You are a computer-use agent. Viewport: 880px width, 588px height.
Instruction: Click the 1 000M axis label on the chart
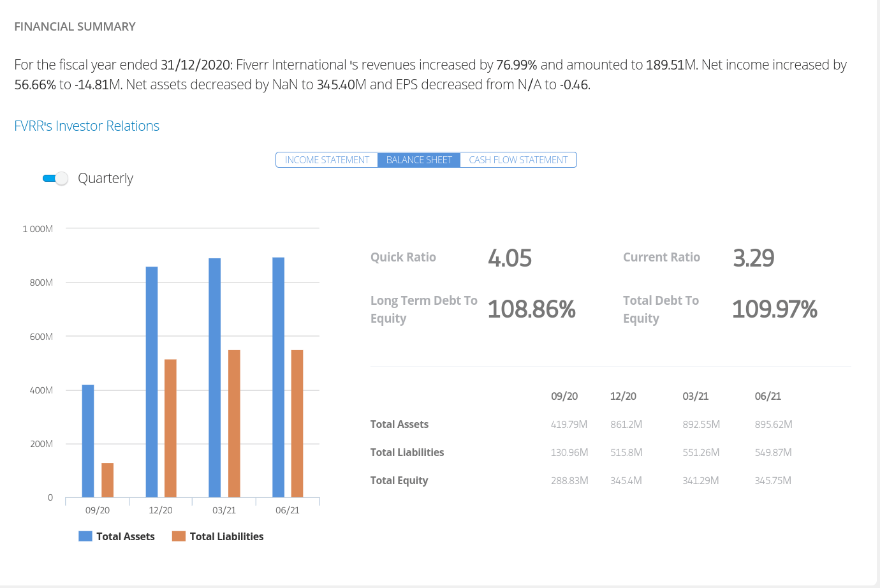tap(36, 228)
